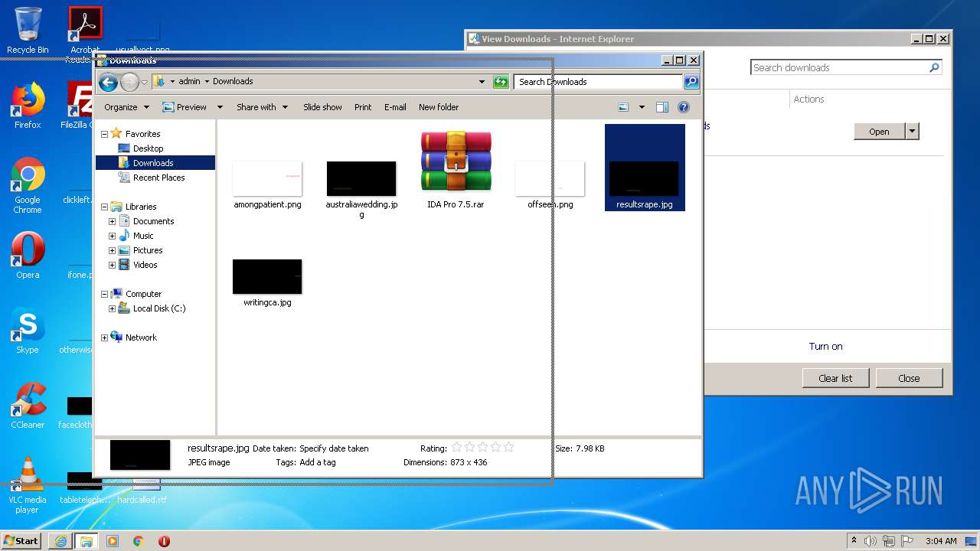Screen dimensions: 980x551
Task: Expand the Videos library node
Action: click(113, 265)
